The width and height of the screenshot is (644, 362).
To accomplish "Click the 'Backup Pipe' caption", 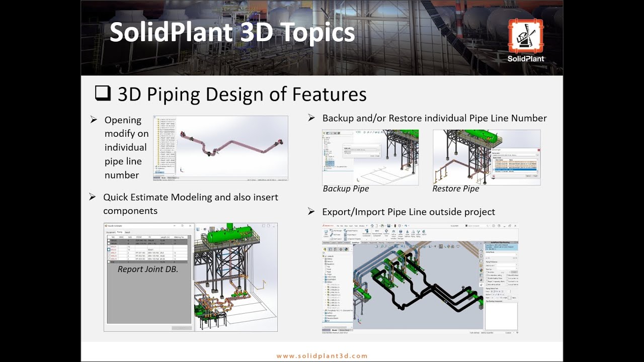I will coord(346,189).
